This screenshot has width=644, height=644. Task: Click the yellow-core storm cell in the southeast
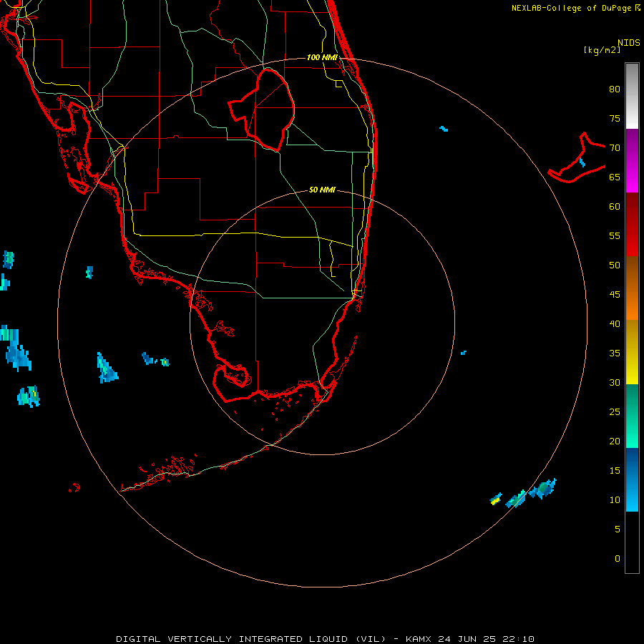496,500
